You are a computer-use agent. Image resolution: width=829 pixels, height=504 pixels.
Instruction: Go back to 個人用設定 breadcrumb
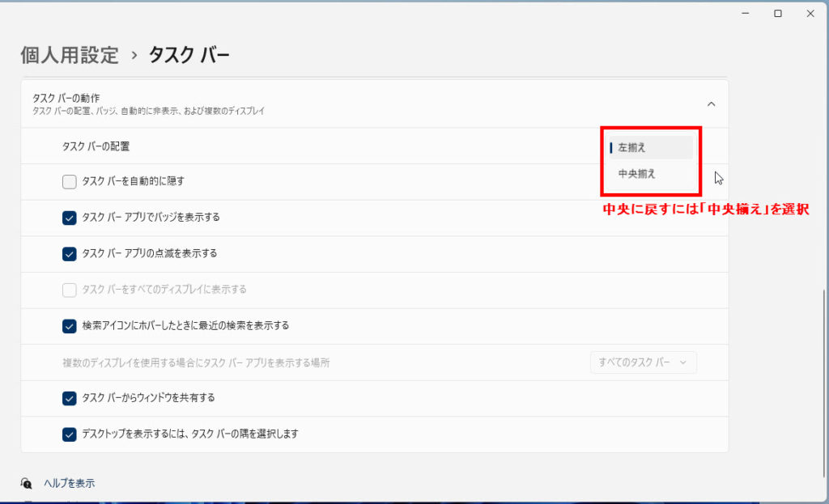coord(70,55)
